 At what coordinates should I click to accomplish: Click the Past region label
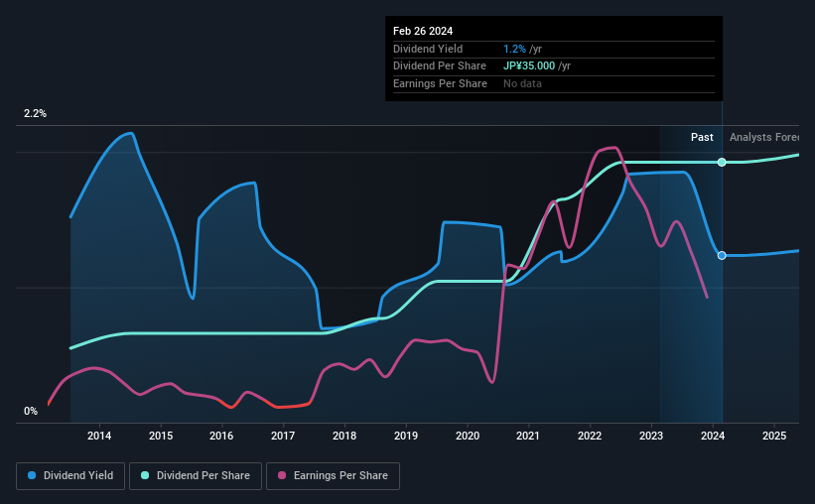pyautogui.click(x=702, y=137)
